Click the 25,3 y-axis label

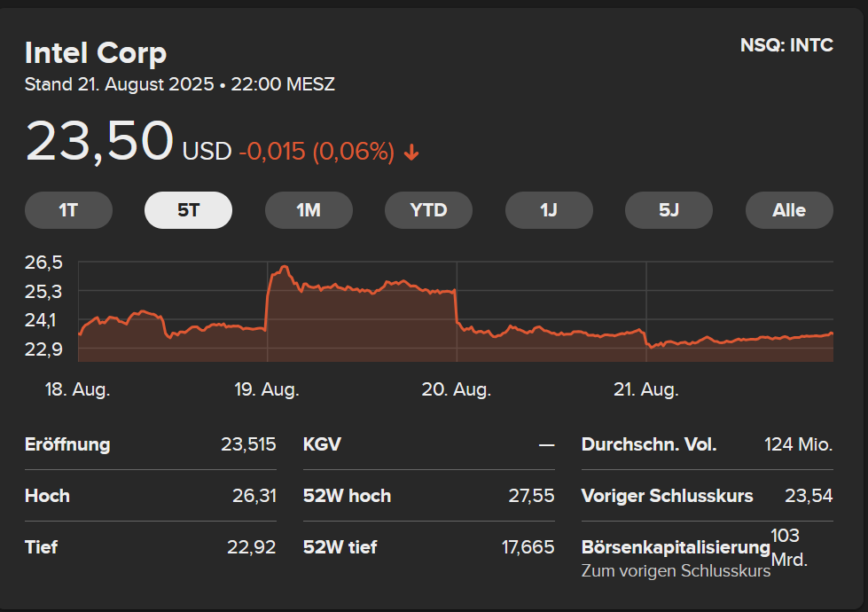tap(43, 291)
